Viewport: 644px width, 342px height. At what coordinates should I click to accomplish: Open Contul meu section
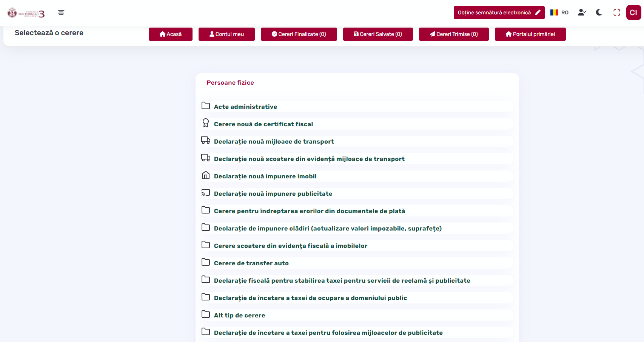click(x=226, y=34)
